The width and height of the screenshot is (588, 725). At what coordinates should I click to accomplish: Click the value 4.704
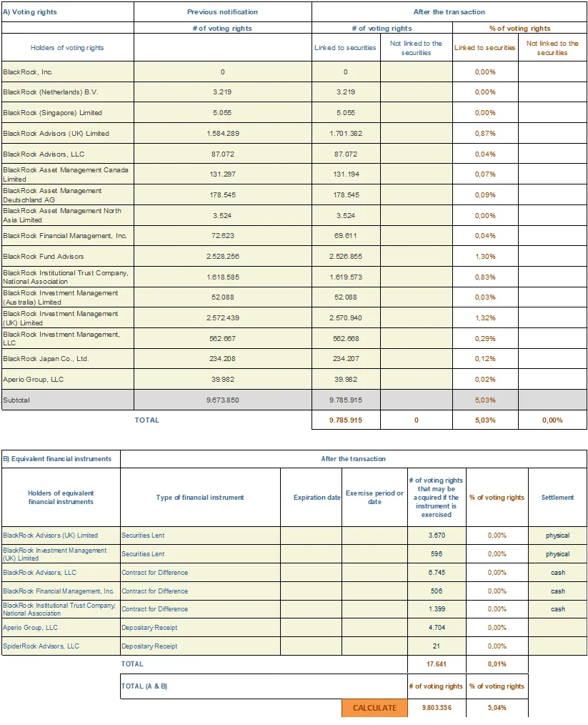437,628
